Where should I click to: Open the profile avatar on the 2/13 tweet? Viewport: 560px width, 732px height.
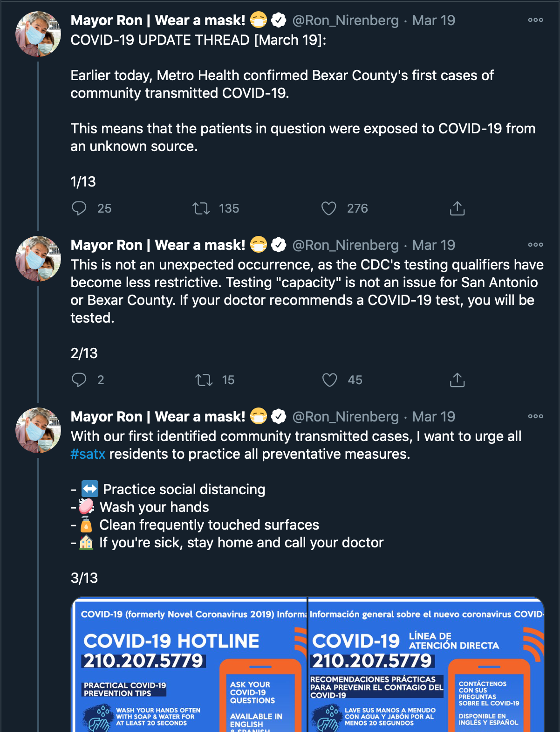tap(38, 259)
